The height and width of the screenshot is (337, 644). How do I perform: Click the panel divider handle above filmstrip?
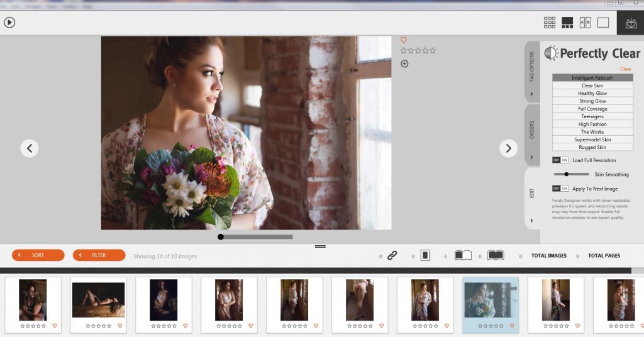pos(320,246)
